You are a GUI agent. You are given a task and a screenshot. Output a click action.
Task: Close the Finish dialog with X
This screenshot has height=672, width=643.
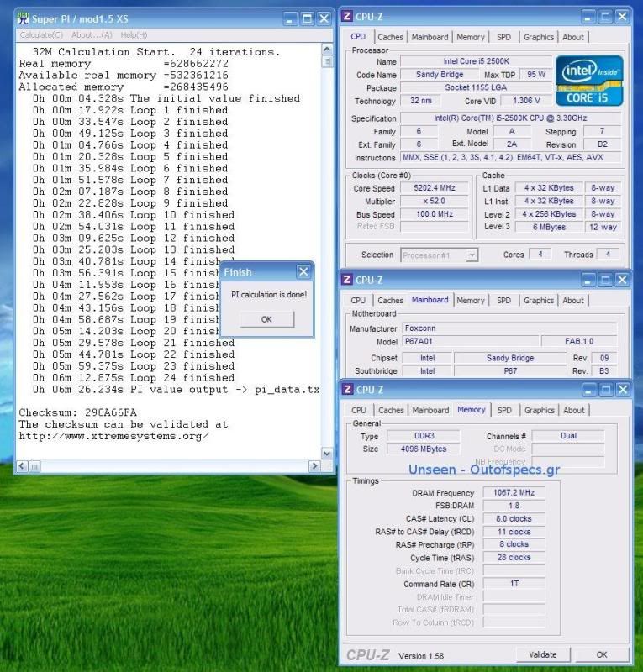[303, 272]
